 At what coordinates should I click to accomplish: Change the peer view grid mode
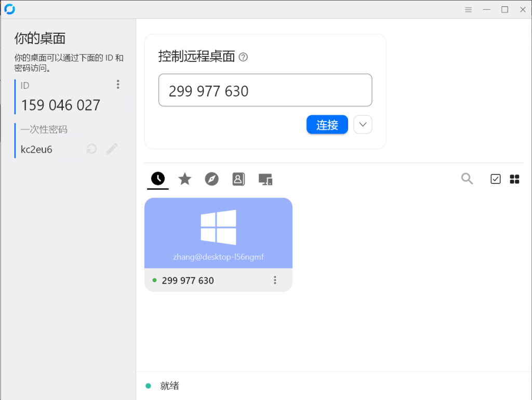(x=514, y=179)
